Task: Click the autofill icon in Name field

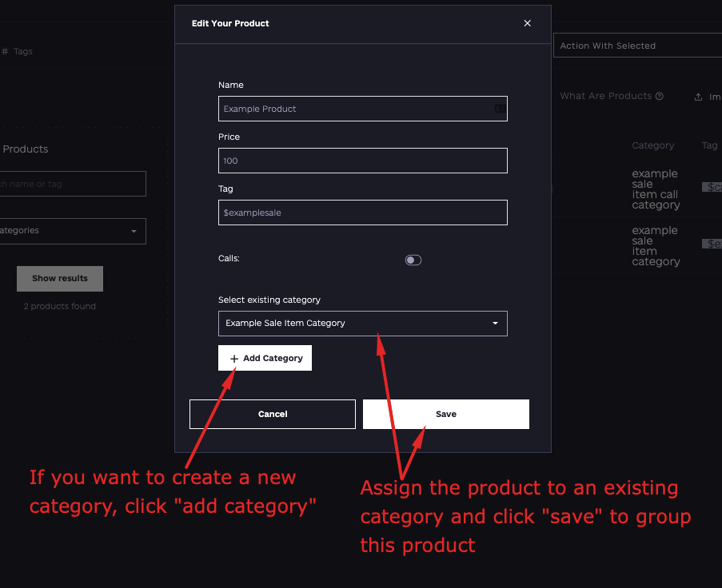Action: pyautogui.click(x=500, y=109)
